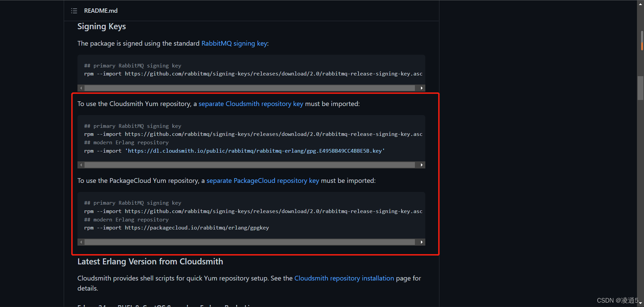Click the first block's rpm --import github.com command

[253, 74]
